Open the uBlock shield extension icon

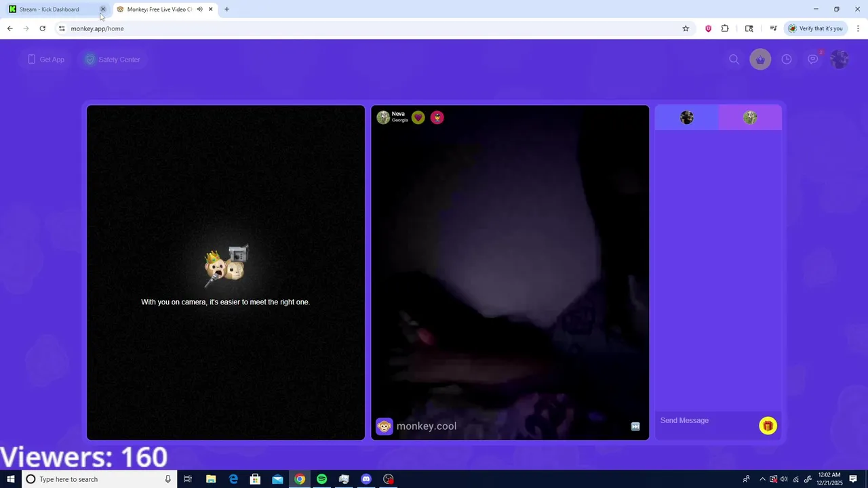coord(709,28)
